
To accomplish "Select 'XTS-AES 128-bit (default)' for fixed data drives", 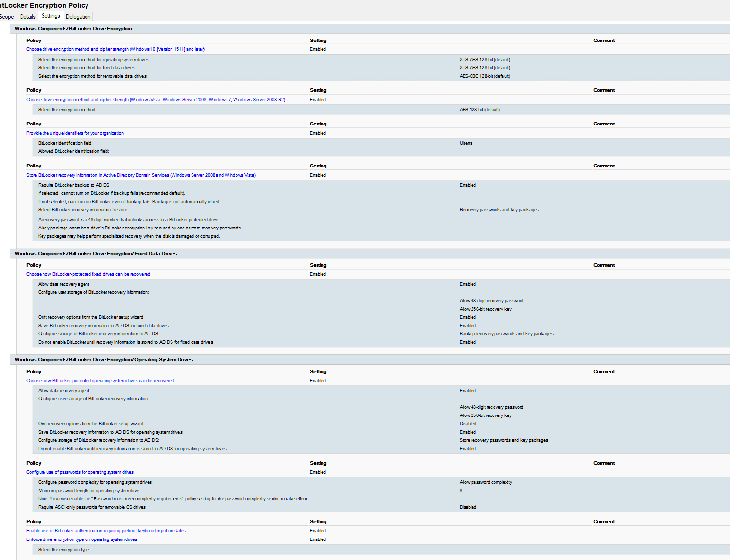I will tap(485, 68).
